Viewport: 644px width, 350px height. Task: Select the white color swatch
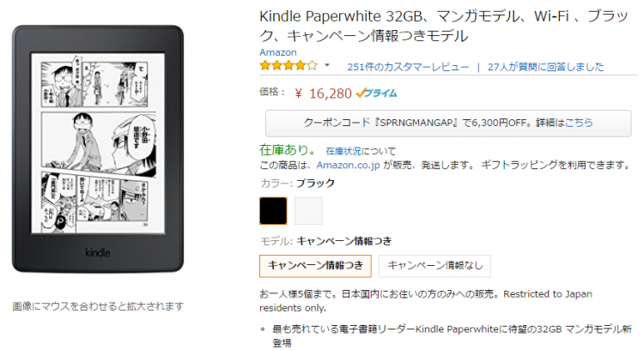click(x=308, y=211)
